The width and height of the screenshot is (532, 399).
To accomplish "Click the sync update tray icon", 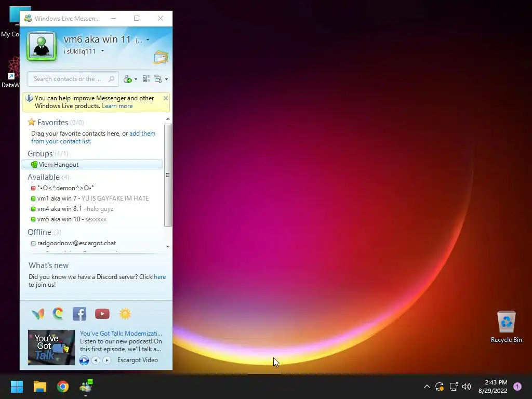I will click(440, 387).
